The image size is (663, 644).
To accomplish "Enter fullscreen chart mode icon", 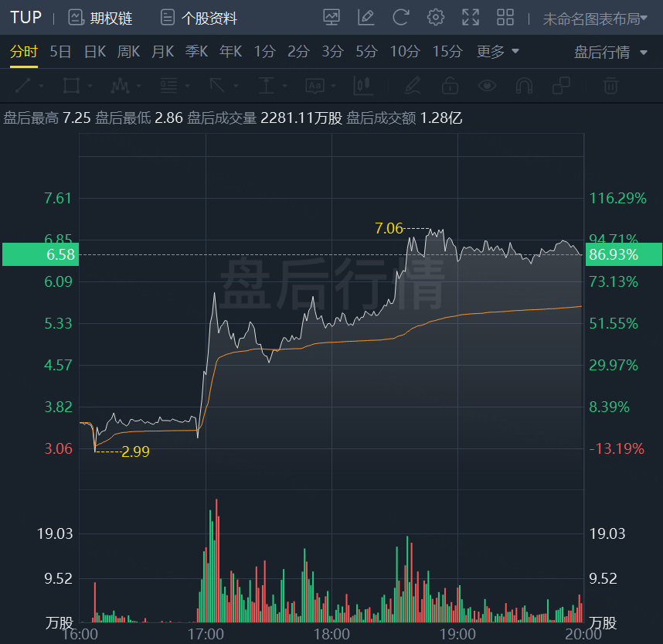I will point(471,18).
